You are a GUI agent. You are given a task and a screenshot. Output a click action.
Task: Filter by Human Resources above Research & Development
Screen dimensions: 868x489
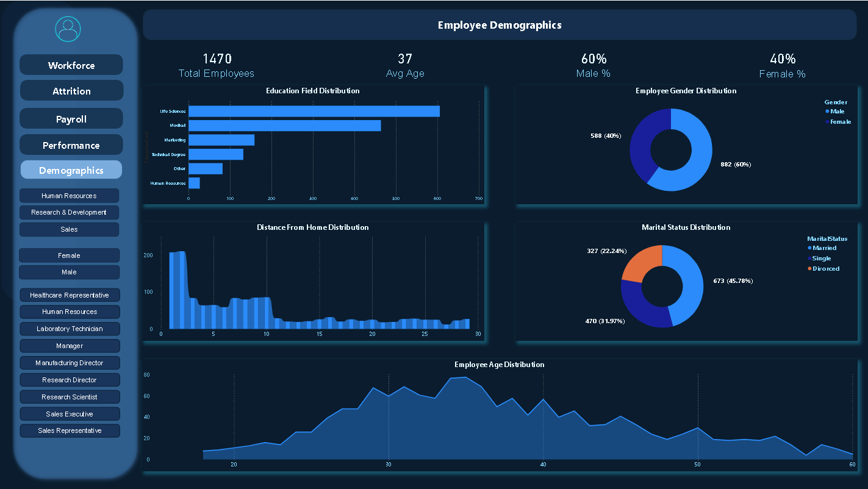[69, 196]
